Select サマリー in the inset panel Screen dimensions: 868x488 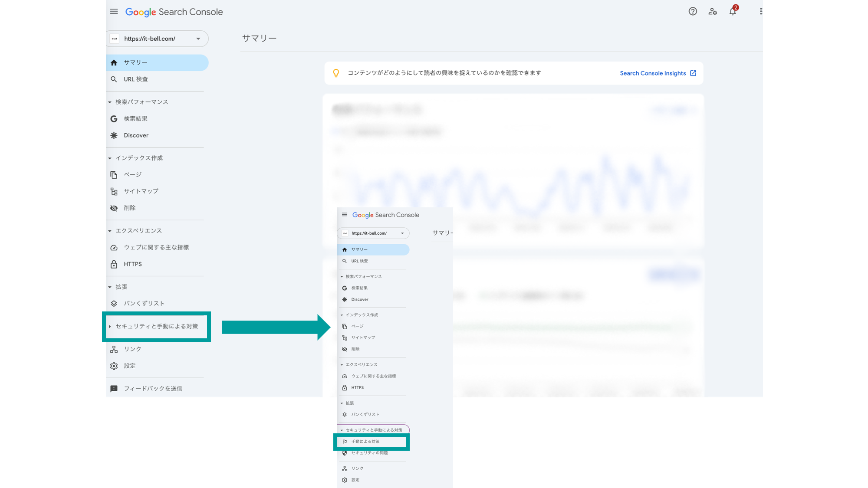[373, 249]
